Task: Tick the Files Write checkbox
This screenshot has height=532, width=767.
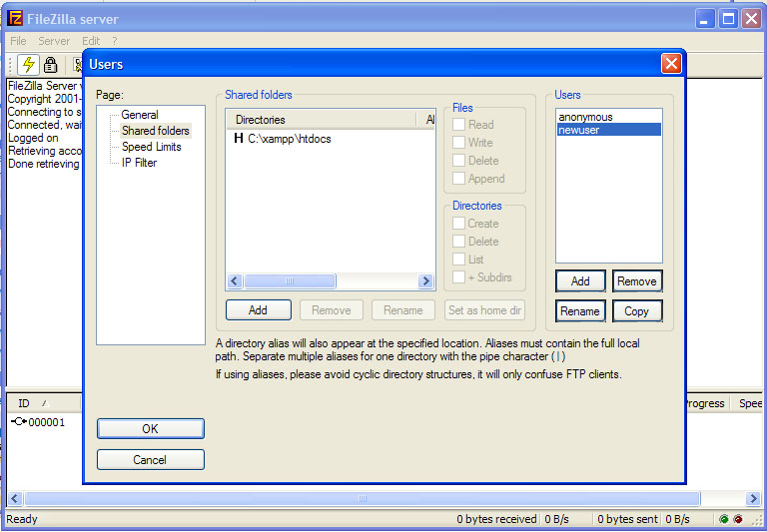Action: [458, 143]
